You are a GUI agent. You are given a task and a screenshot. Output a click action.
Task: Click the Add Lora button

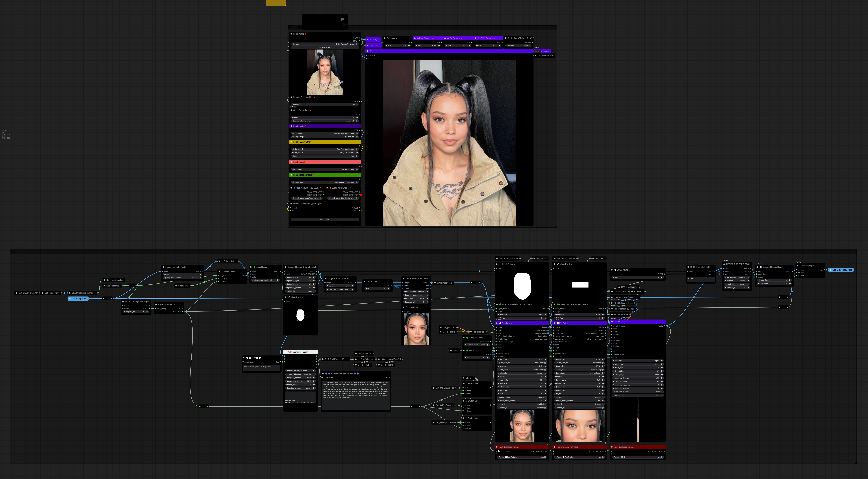(325, 220)
